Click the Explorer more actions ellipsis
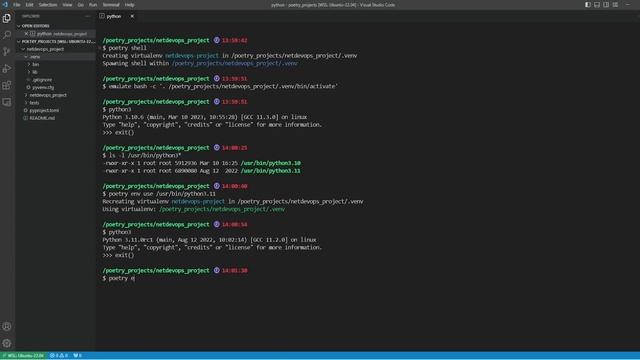640x360 pixels. click(87, 16)
